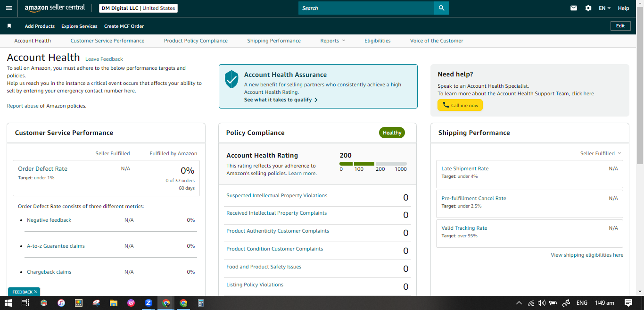Viewport: 644px width, 310px height.
Task: Click the search magnifier button
Action: [x=441, y=8]
